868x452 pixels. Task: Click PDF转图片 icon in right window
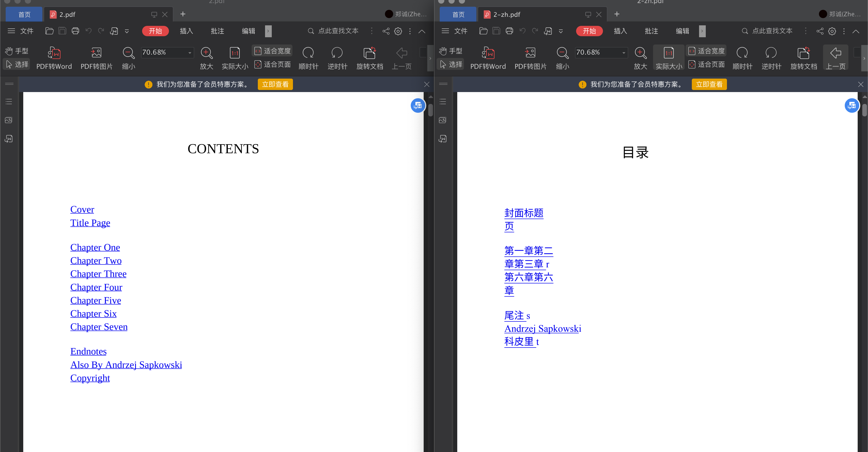pos(530,53)
